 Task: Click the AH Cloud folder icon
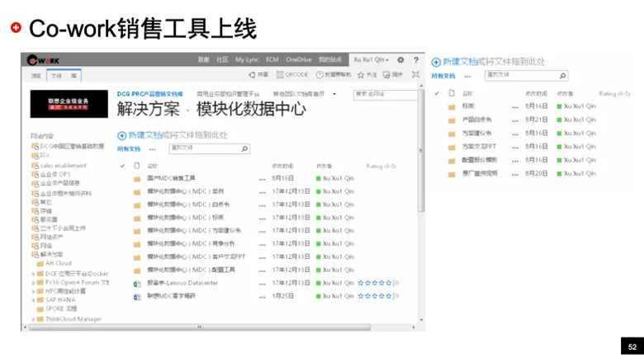(40, 264)
